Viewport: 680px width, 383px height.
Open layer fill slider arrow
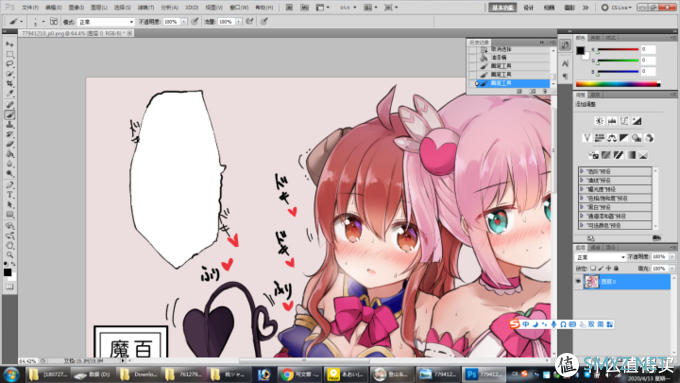[672, 268]
